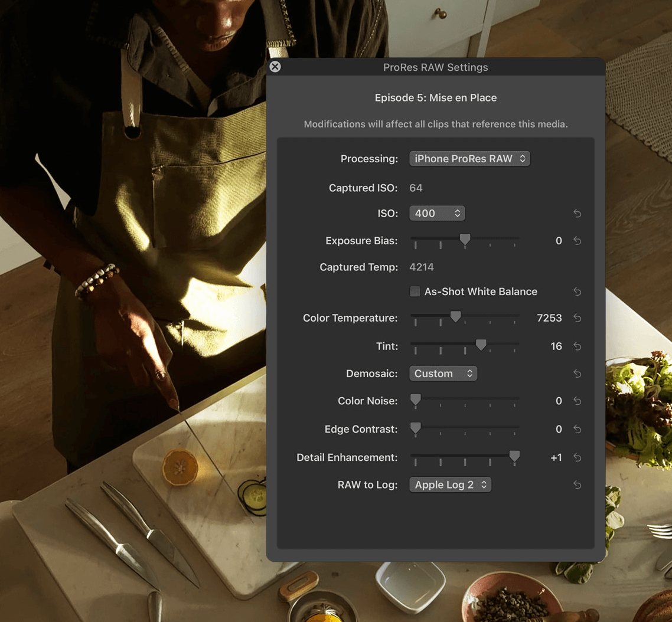Reset Color Noise to default
Image resolution: width=672 pixels, height=622 pixels.
pos(577,401)
